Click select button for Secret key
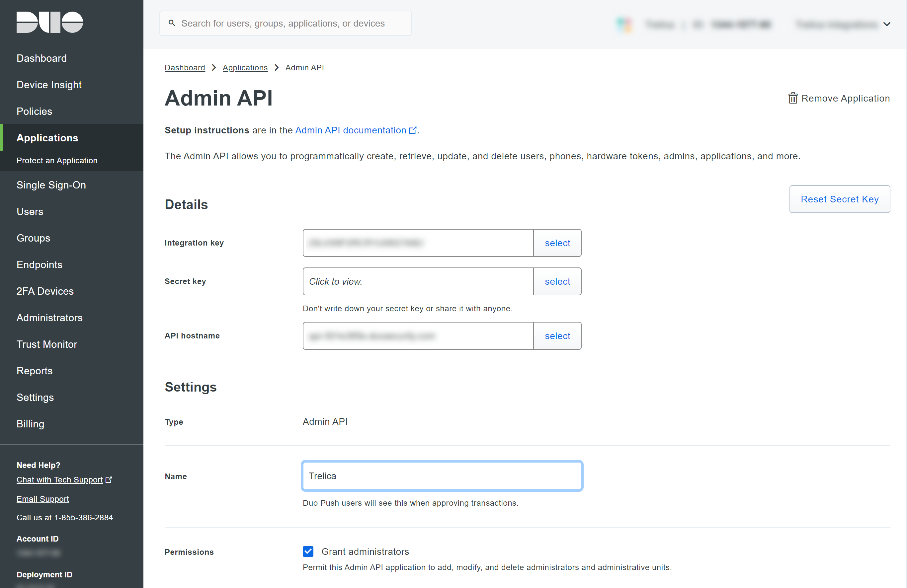 point(557,281)
